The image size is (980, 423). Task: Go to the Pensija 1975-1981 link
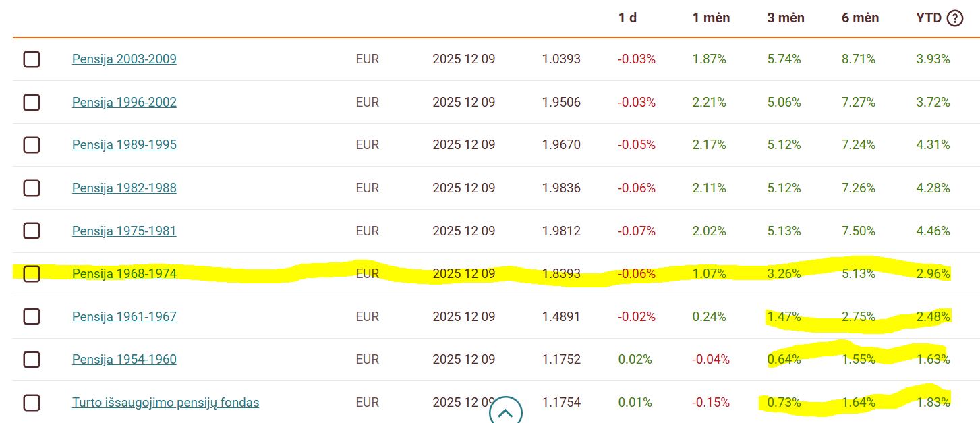tap(124, 231)
